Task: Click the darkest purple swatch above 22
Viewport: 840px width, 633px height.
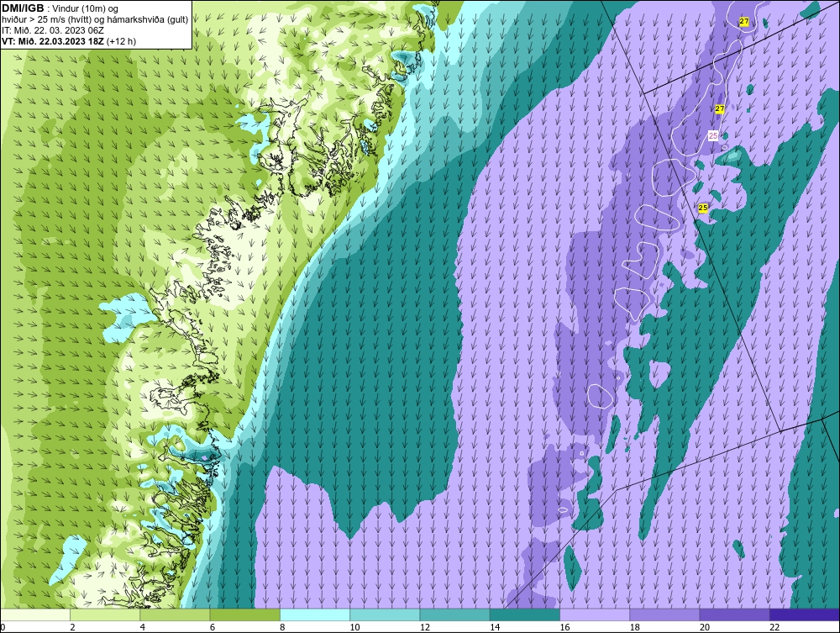Action: tap(804, 615)
